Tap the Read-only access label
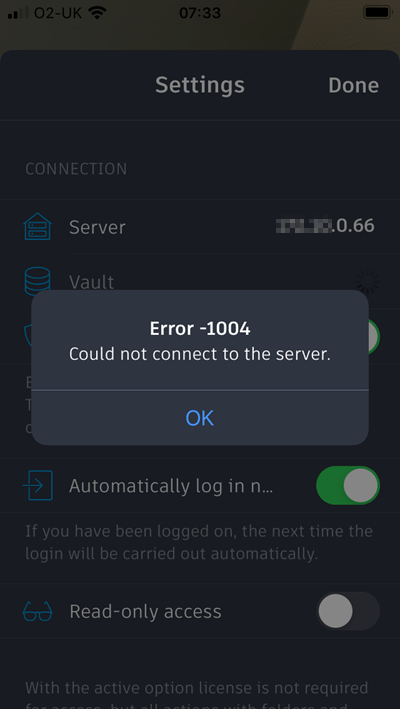This screenshot has width=400, height=709. click(x=145, y=612)
